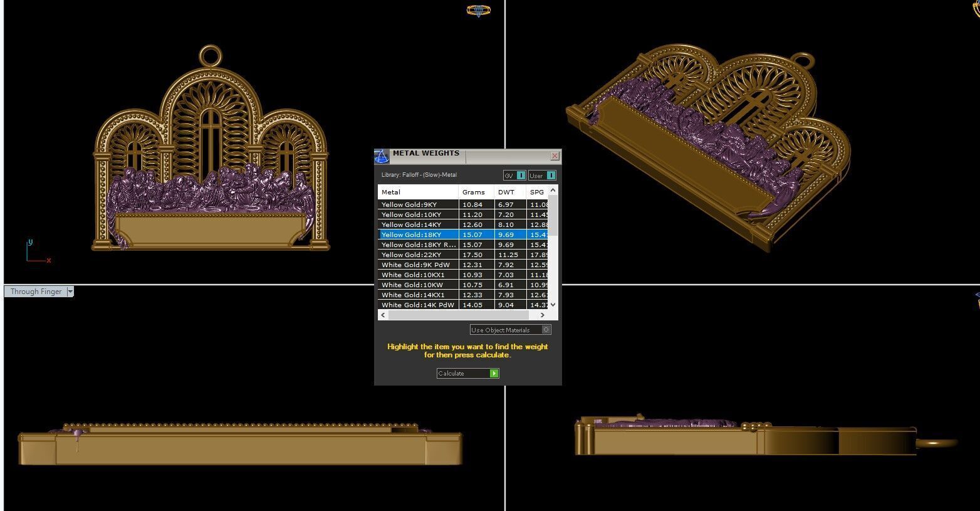Click the green Calculate arrow icon
The width and height of the screenshot is (980, 511).
pyautogui.click(x=494, y=374)
